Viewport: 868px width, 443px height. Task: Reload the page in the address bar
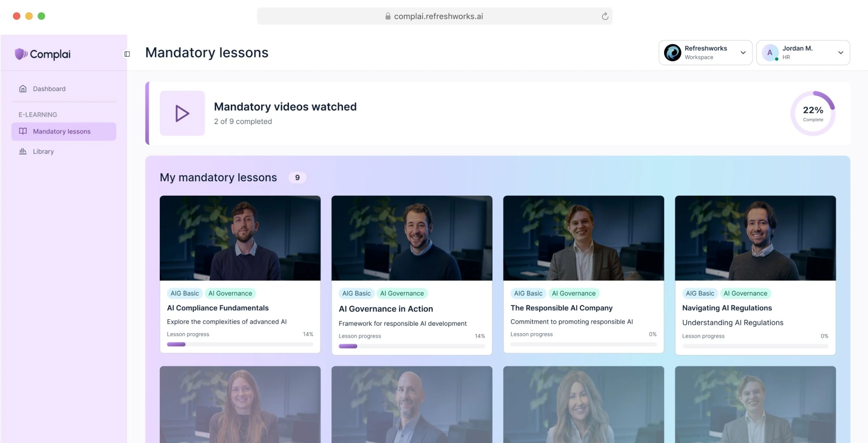tap(605, 16)
